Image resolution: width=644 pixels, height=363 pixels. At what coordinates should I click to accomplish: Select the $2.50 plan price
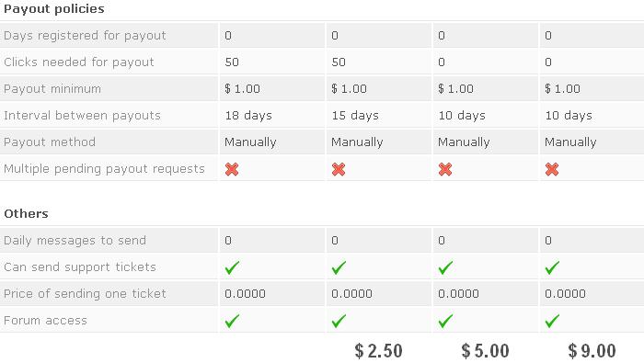click(x=378, y=351)
